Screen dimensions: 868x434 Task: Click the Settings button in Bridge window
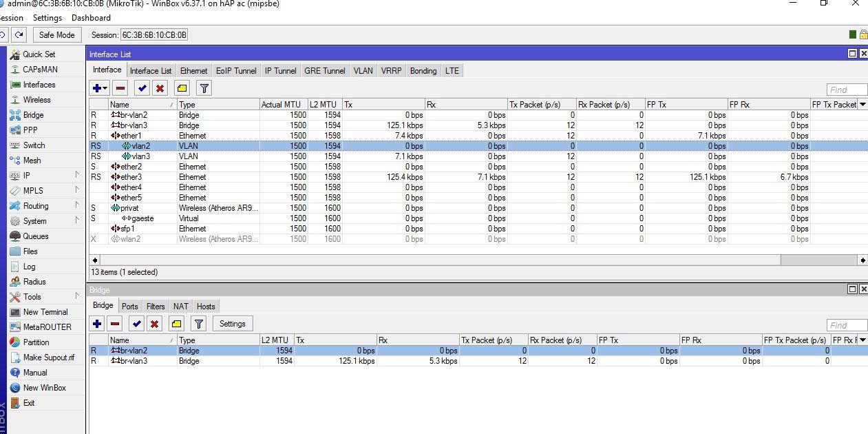(x=233, y=324)
